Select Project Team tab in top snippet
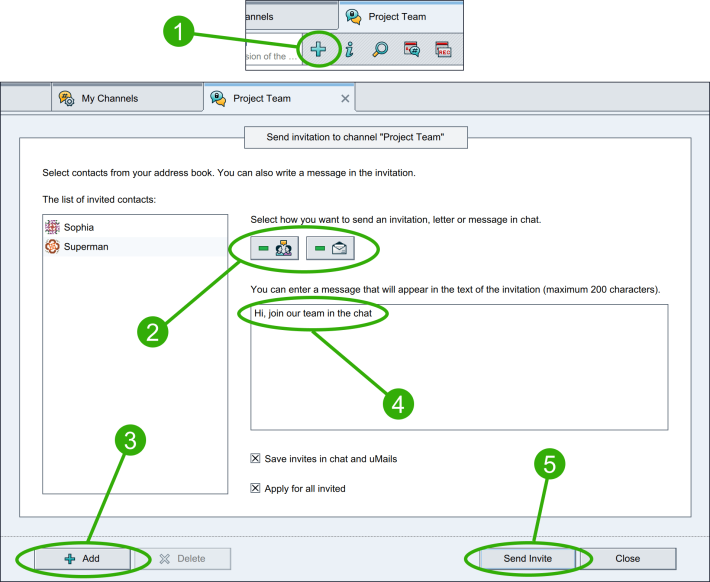The image size is (710, 582). pos(401,17)
